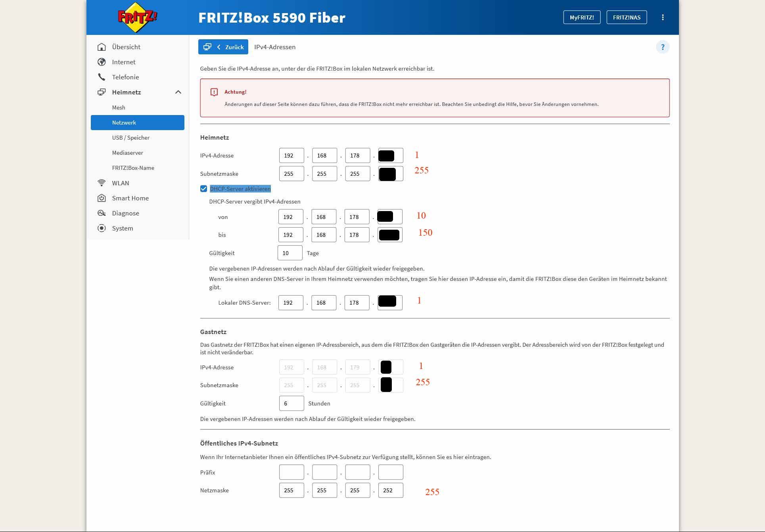Click the System icon in sidebar

102,228
